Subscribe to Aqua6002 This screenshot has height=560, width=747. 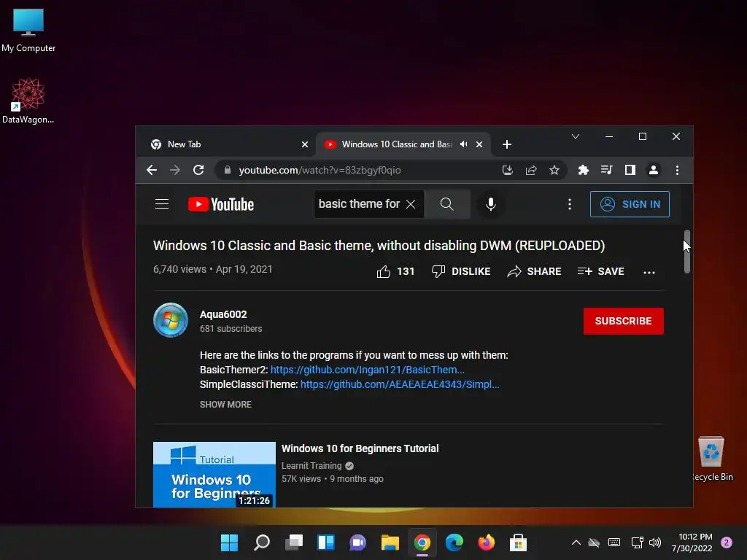tap(623, 321)
